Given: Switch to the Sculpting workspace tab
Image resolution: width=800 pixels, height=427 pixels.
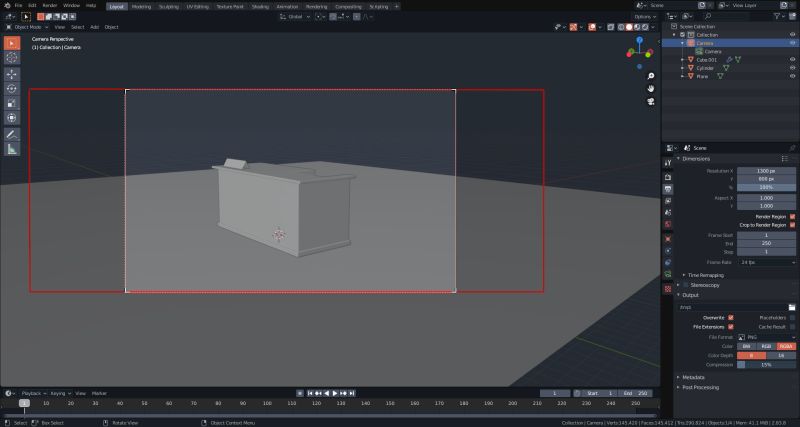Looking at the screenshot, I should 169,7.
